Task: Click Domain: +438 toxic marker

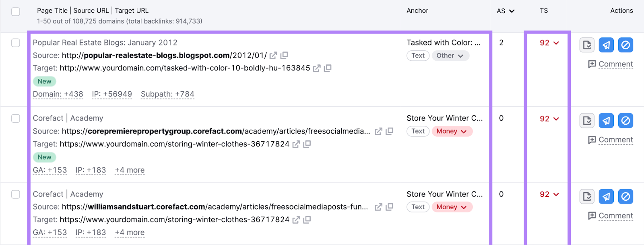Action: pyautogui.click(x=58, y=94)
